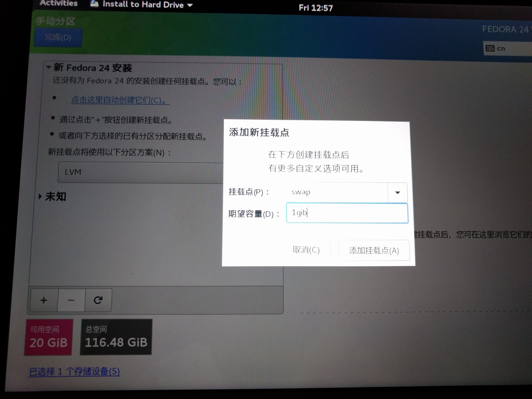The height and width of the screenshot is (399, 532).
Task: Click the 期望容量 input field containing 1gib
Action: pyautogui.click(x=347, y=213)
